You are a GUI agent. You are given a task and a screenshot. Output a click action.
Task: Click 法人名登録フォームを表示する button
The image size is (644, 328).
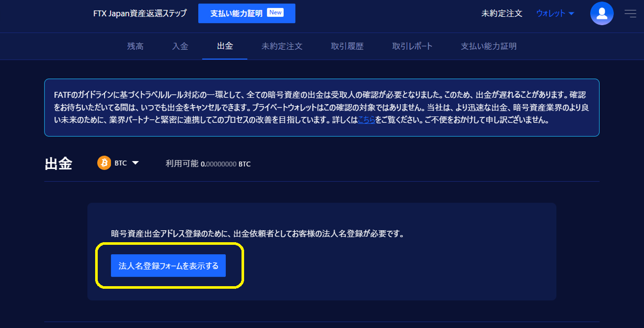168,266
